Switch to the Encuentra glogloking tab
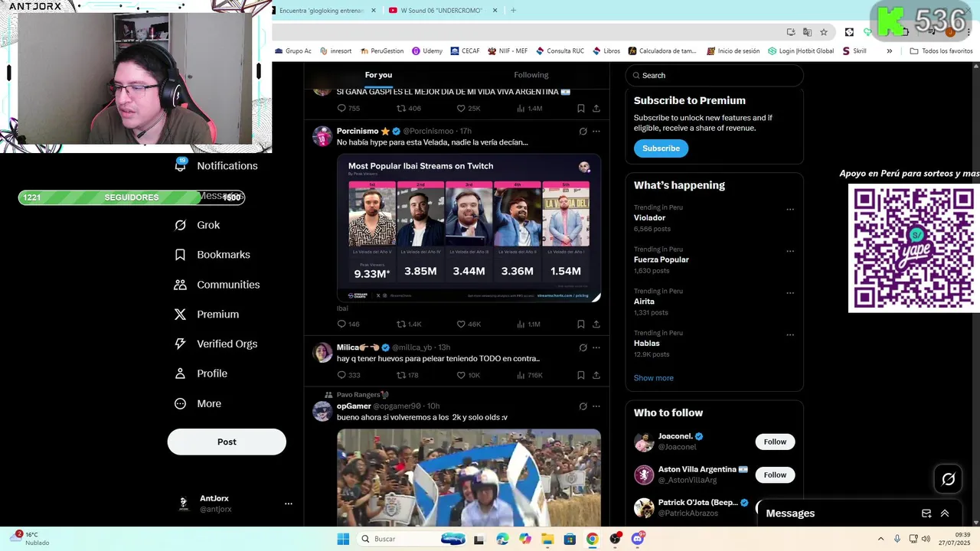Image resolution: width=980 pixels, height=551 pixels. coord(325,11)
